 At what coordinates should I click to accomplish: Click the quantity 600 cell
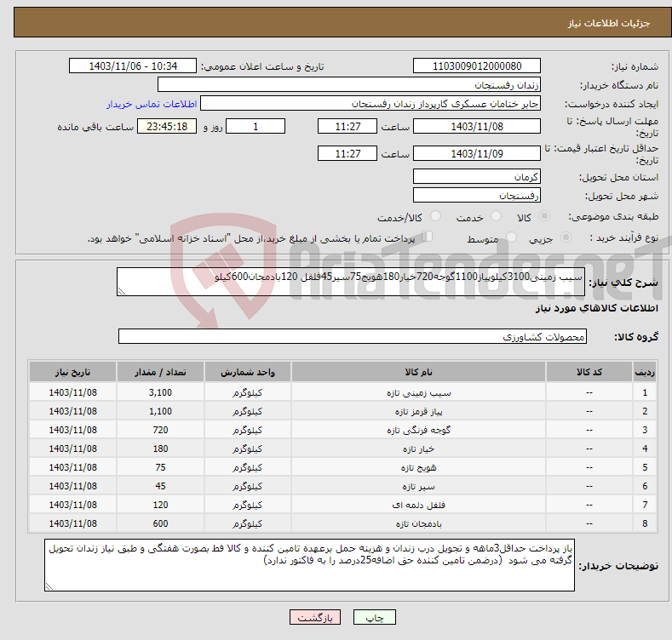tap(160, 523)
